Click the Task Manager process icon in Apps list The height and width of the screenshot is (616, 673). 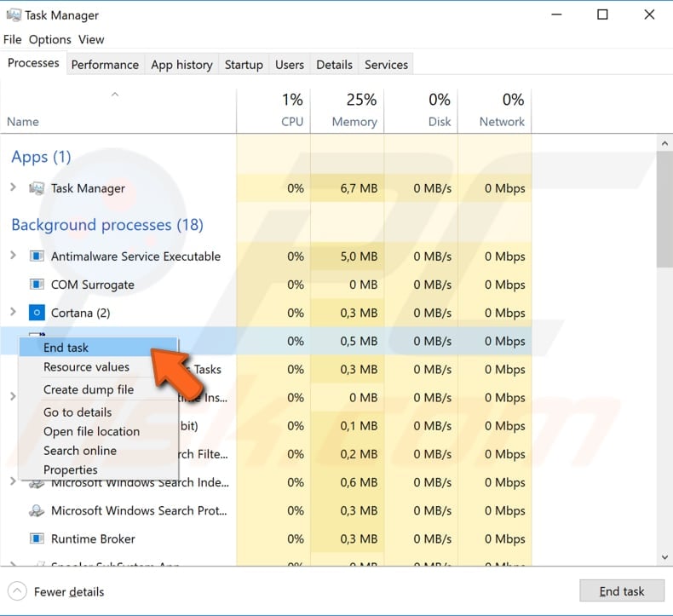[37, 188]
